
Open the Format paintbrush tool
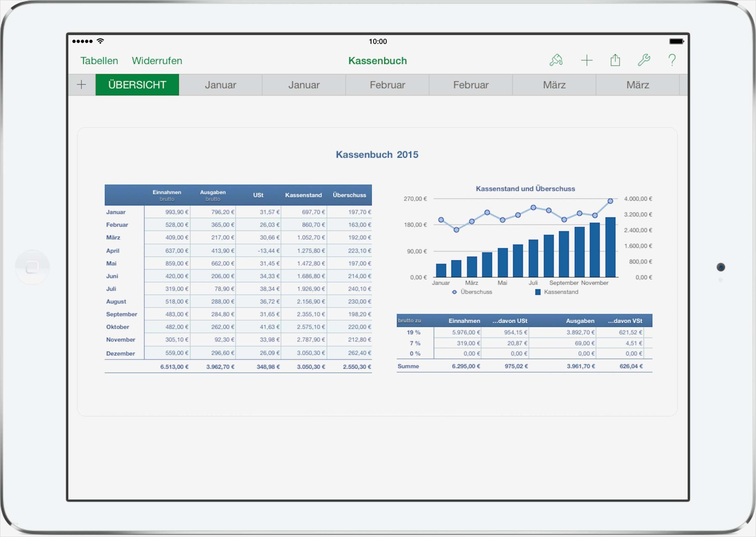coord(556,60)
